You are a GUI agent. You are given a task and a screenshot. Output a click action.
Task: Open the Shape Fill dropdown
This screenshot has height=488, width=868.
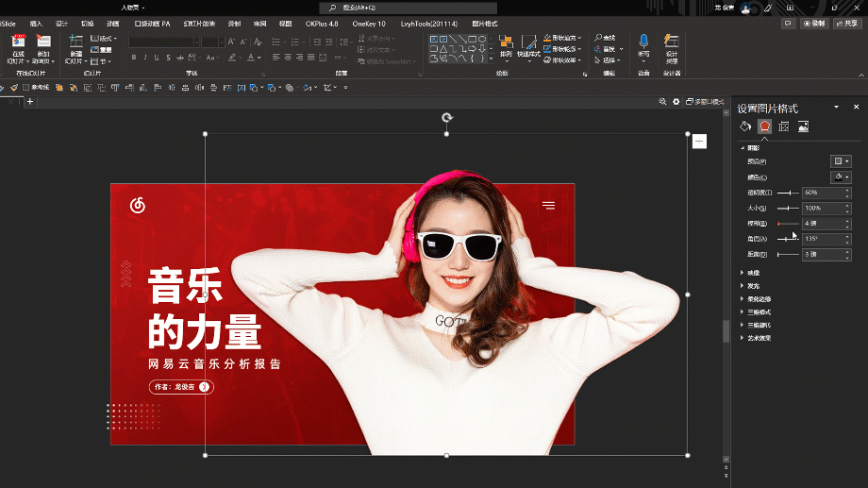pos(562,38)
